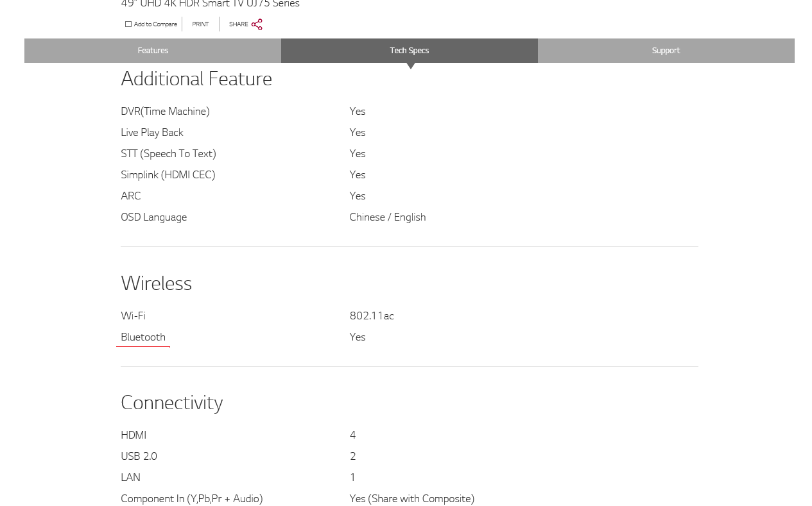
Task: Tick the Add to Compare checkbox
Action: 128,24
